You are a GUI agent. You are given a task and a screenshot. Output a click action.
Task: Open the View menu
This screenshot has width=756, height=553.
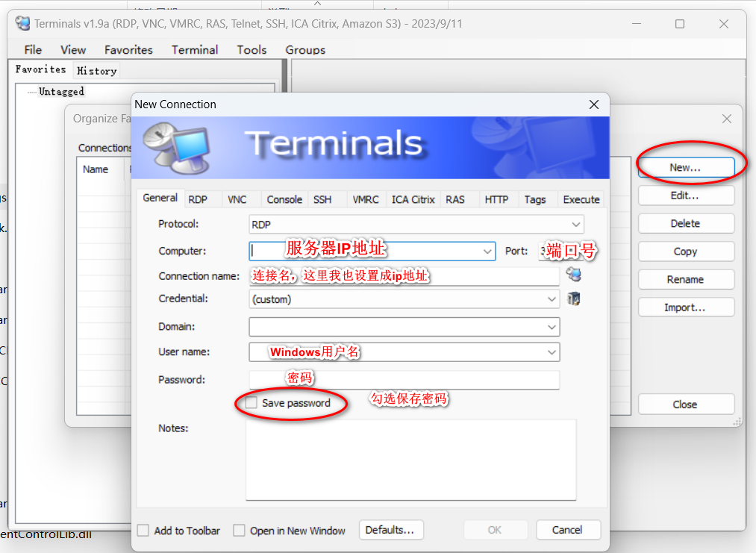[x=73, y=50]
